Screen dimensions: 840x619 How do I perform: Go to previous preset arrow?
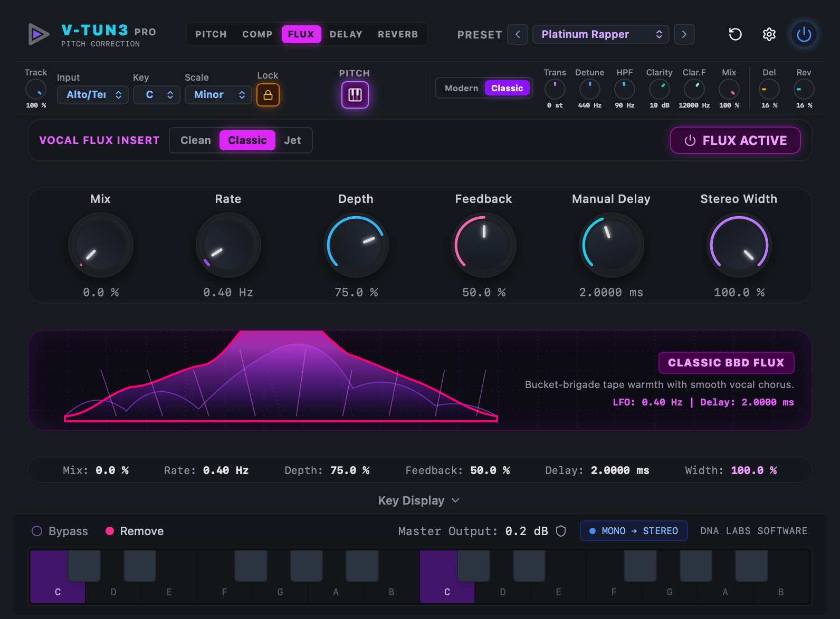(x=518, y=34)
